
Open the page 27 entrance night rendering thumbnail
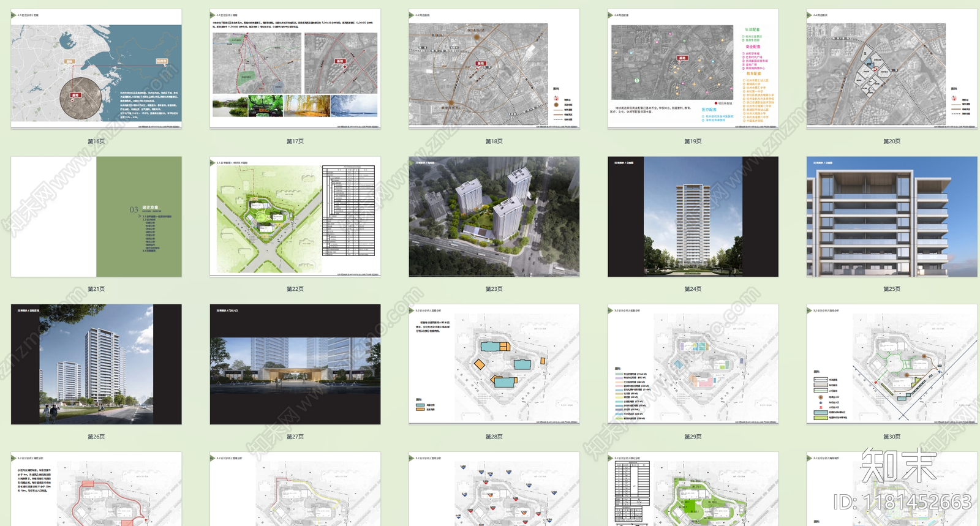[x=295, y=364]
